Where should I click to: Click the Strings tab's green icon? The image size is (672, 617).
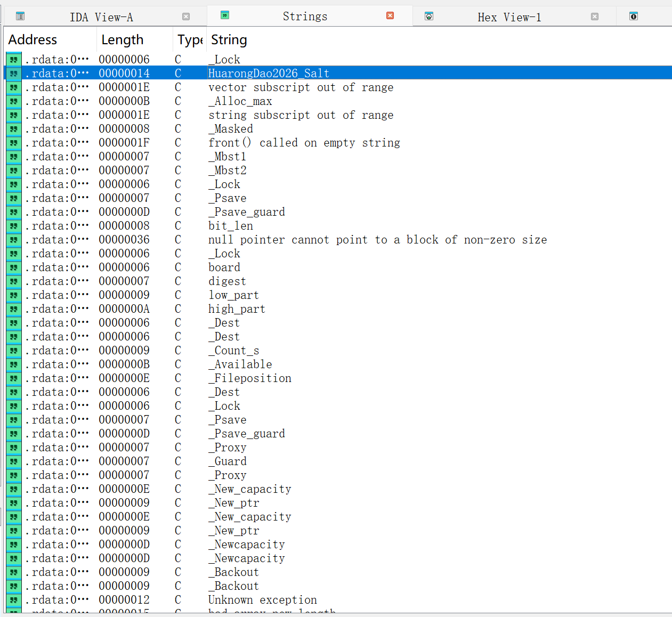coord(225,15)
